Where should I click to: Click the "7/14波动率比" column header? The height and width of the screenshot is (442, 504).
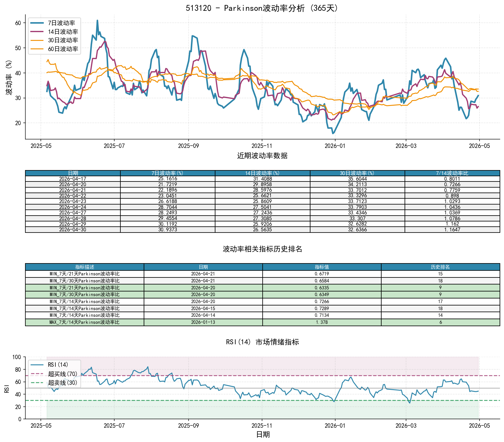pos(452,173)
